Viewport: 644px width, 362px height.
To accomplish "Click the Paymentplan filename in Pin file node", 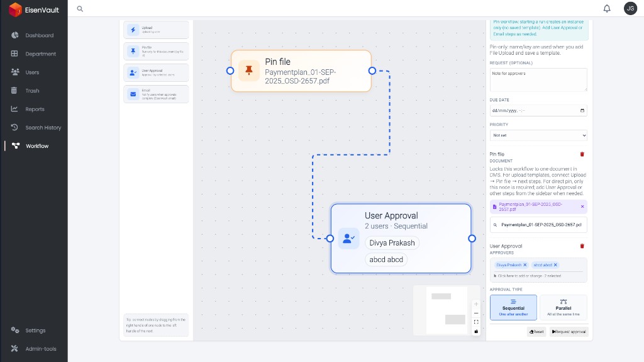I will point(301,77).
